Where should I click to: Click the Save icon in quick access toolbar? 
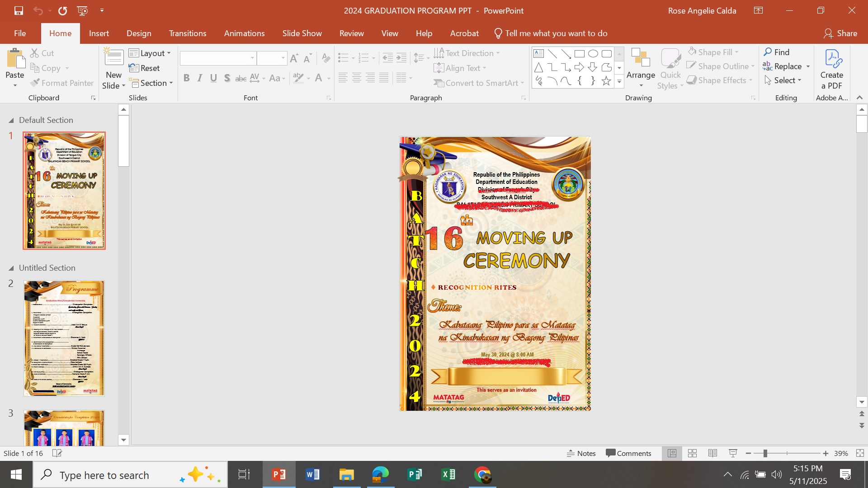click(19, 11)
